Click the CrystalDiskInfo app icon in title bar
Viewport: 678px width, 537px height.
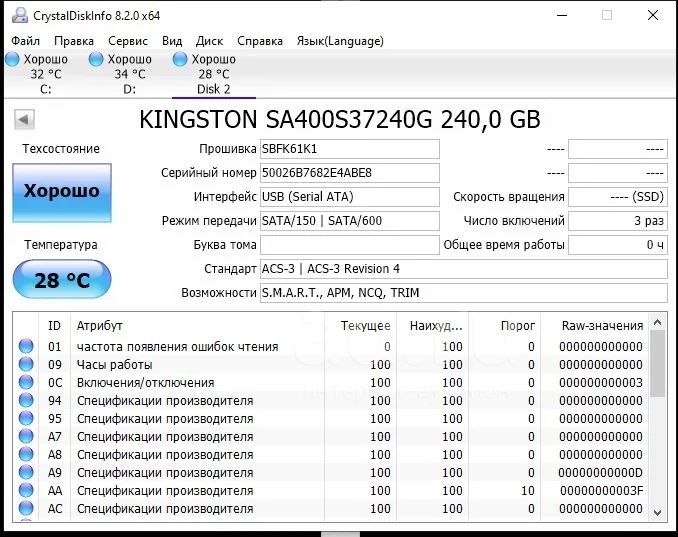click(x=19, y=16)
